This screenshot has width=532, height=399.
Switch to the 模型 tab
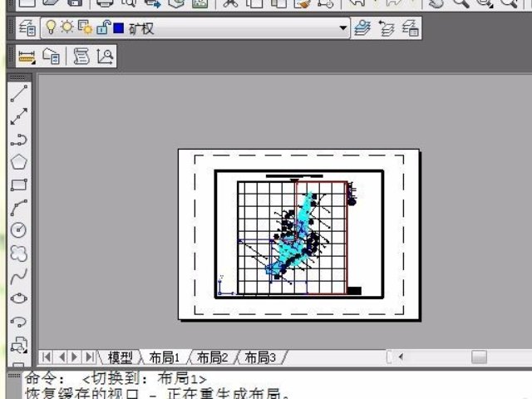pos(120,357)
